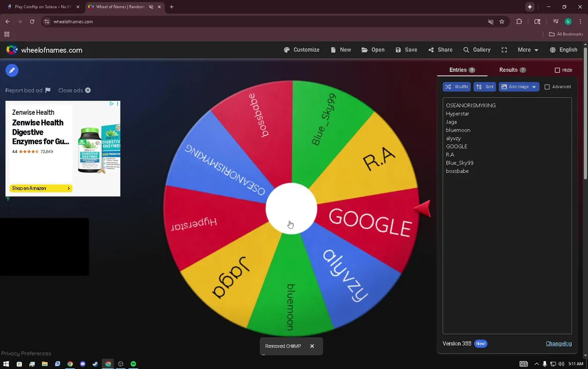This screenshot has width=588, height=369.
Task: Open Chrome's three-dot menu
Action: point(580,22)
